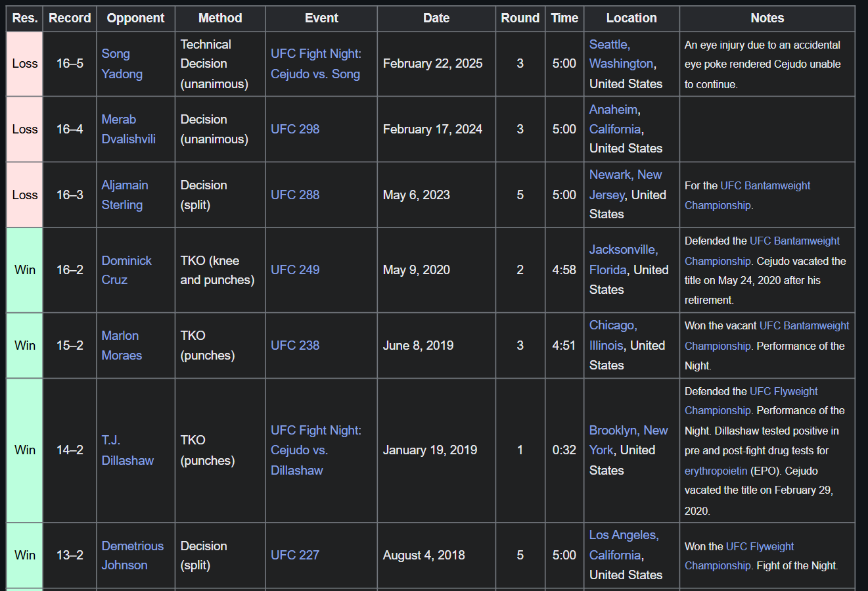The height and width of the screenshot is (591, 868).
Task: Open the Dominick Cruz opponent link
Action: (126, 270)
